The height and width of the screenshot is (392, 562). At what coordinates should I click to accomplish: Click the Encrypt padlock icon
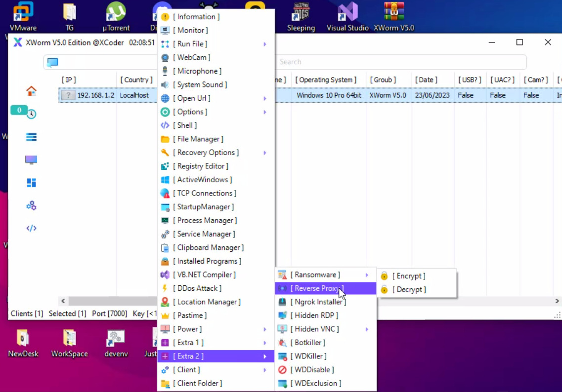pos(384,276)
